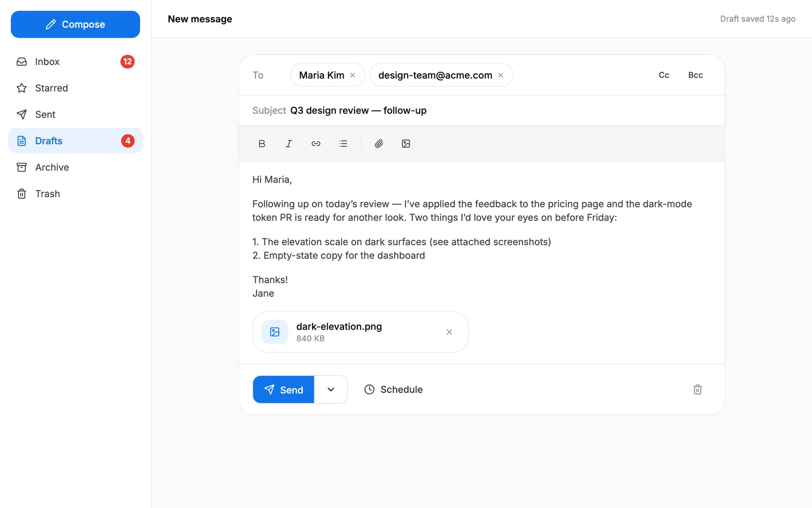
Task: Insert a hyperlink
Action: tap(316, 144)
